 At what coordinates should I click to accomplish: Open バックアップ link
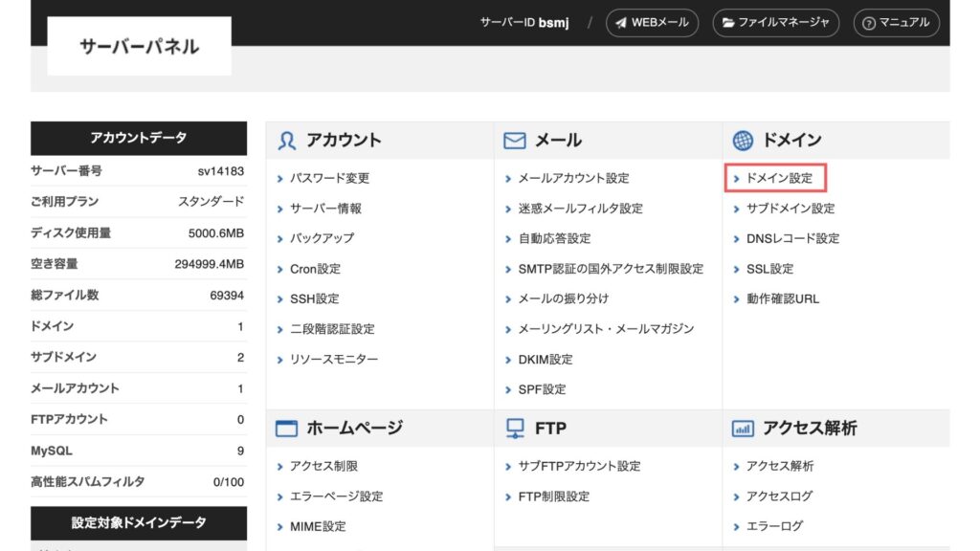[322, 238]
